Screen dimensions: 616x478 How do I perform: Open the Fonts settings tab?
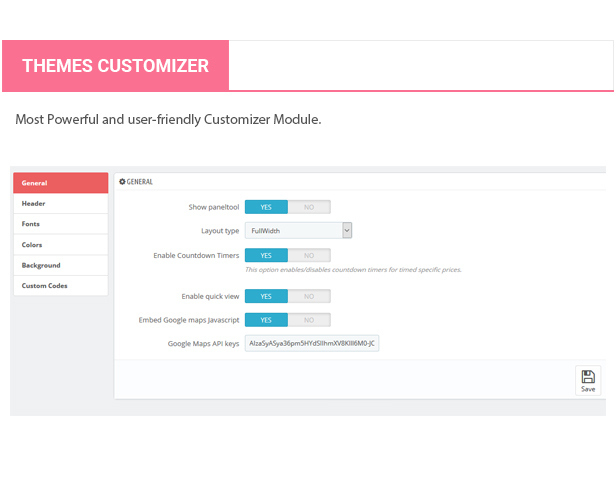61,224
